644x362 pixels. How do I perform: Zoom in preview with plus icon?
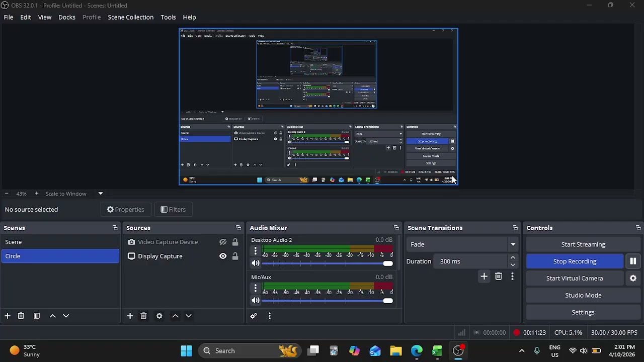click(36, 194)
